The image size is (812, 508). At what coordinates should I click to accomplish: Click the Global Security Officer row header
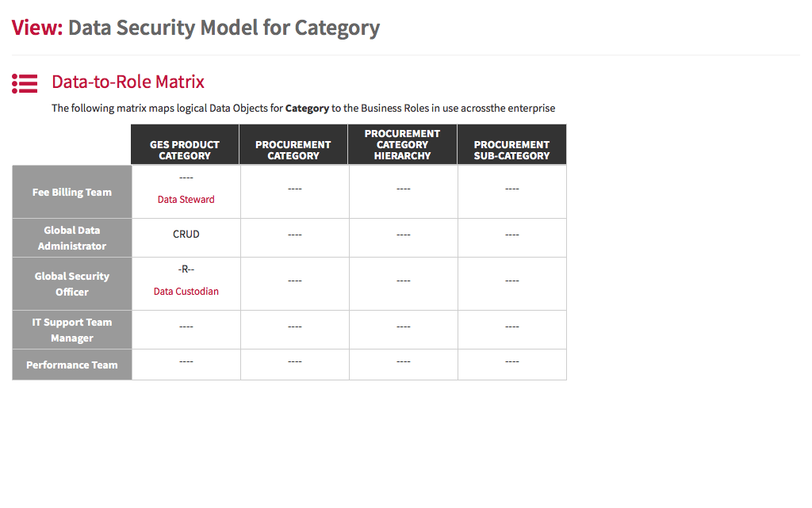72,284
